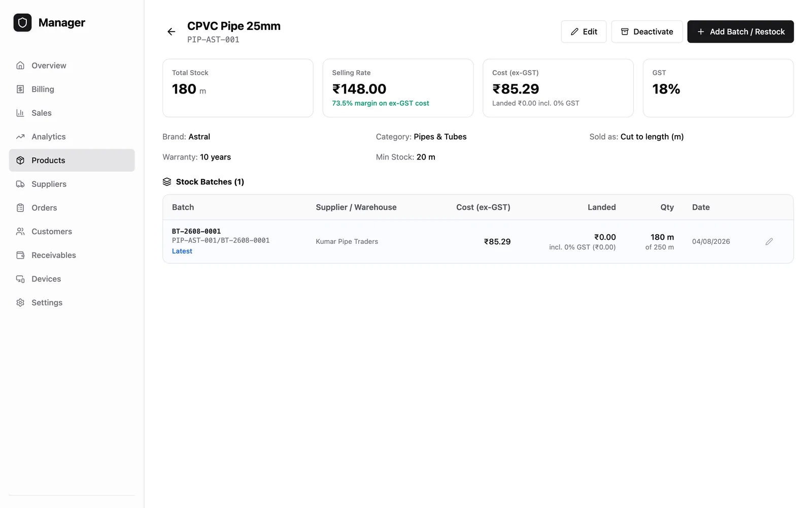Open the Settings page label
The height and width of the screenshot is (508, 812).
[x=47, y=303]
